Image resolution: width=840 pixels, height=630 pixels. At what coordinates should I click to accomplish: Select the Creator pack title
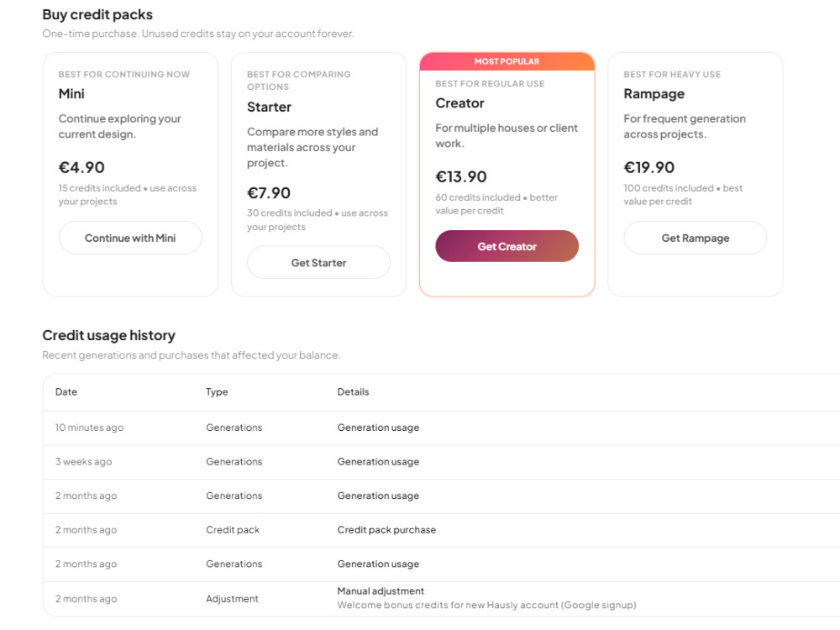click(459, 102)
